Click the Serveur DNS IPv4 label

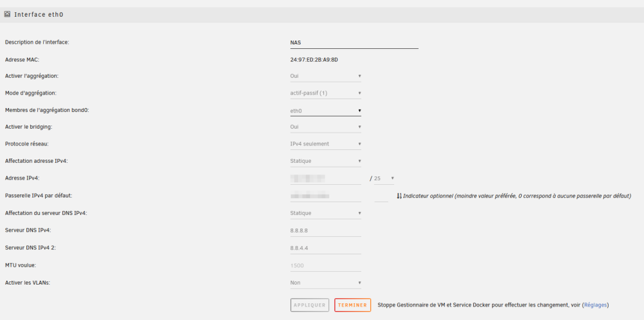pyautogui.click(x=28, y=230)
